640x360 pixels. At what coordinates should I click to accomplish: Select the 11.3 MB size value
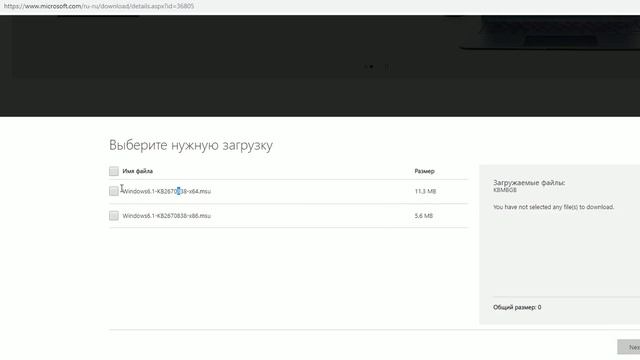(425, 191)
